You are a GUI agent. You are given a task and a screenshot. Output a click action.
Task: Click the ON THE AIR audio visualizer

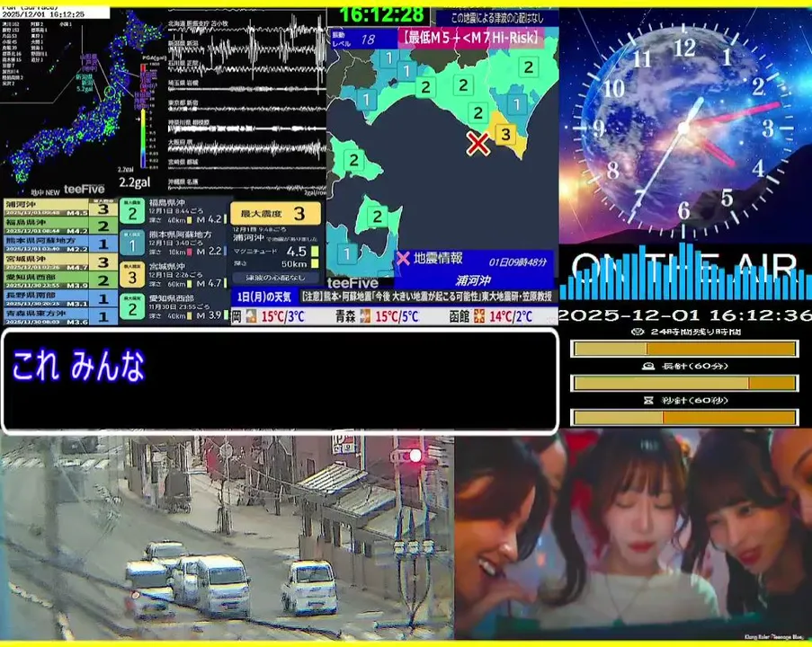685,271
